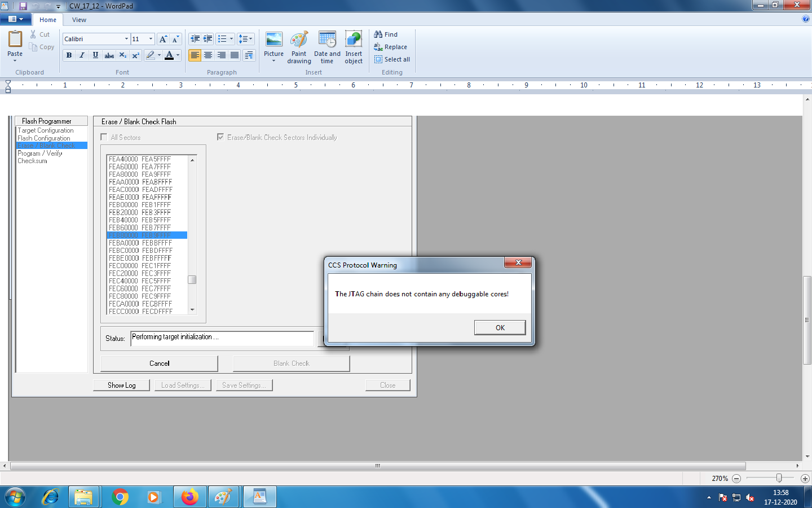Open the line spacing dropdown
Screen dimensions: 812x508
point(246,38)
